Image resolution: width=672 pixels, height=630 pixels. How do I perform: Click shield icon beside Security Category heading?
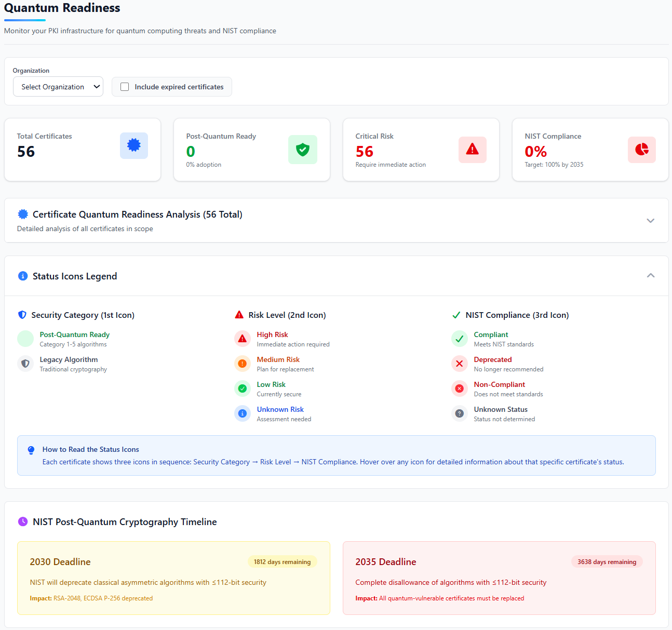(x=22, y=315)
